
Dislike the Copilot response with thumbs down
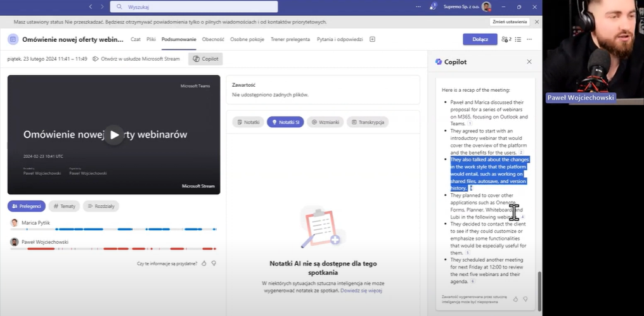[x=525, y=299]
